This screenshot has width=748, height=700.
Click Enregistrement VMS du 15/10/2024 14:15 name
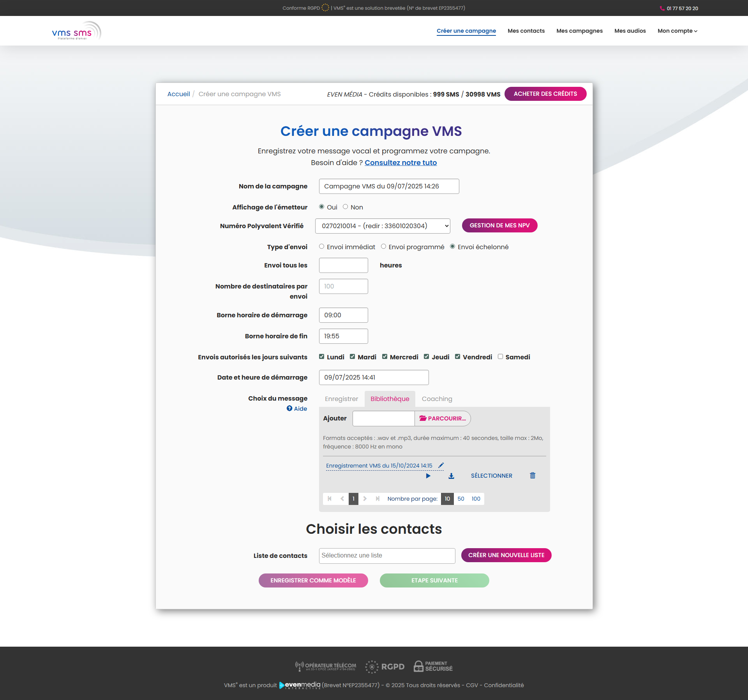tap(379, 466)
